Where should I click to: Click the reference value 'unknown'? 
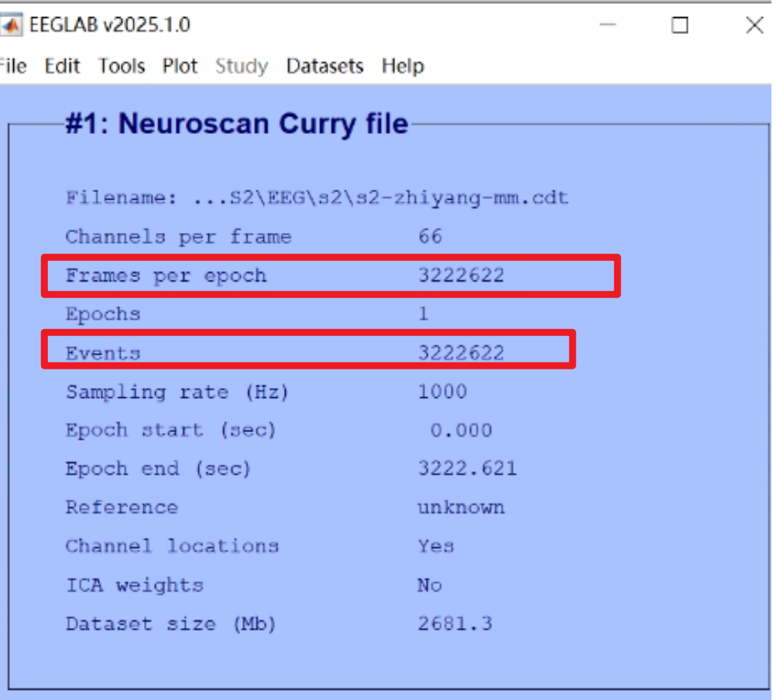[x=461, y=508]
